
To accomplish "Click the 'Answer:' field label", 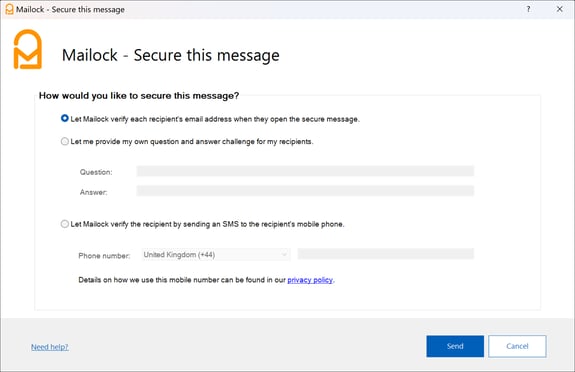I will 94,192.
